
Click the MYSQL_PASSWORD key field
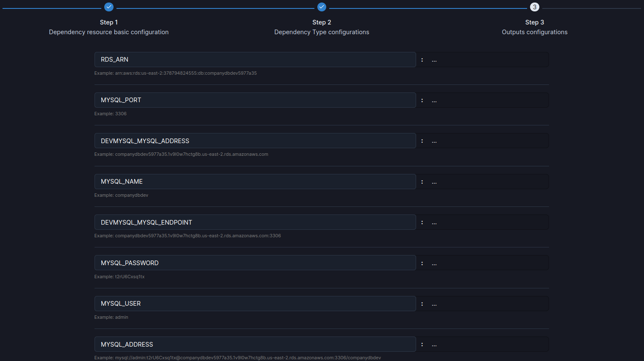pyautogui.click(x=255, y=263)
